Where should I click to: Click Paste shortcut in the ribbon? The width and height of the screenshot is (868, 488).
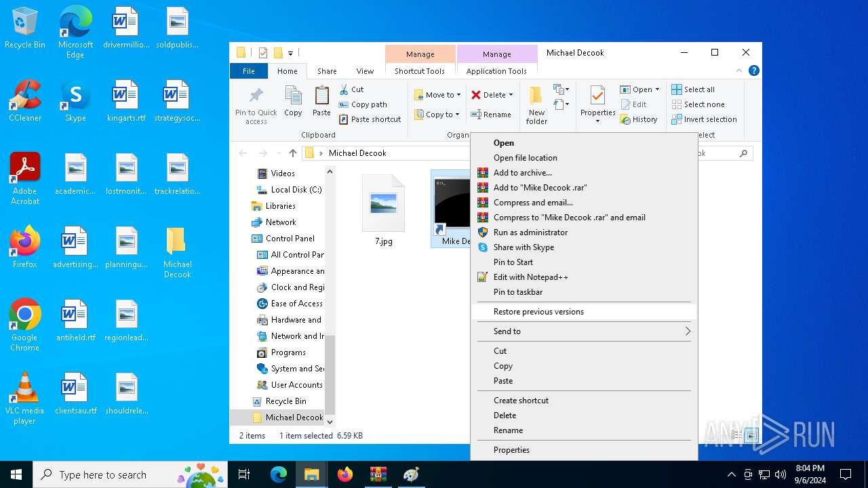(370, 119)
